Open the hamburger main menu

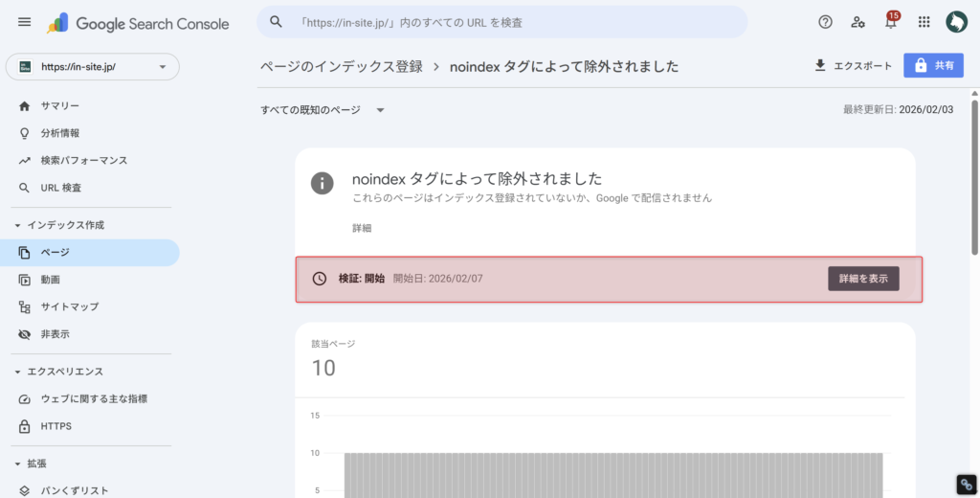(x=24, y=23)
